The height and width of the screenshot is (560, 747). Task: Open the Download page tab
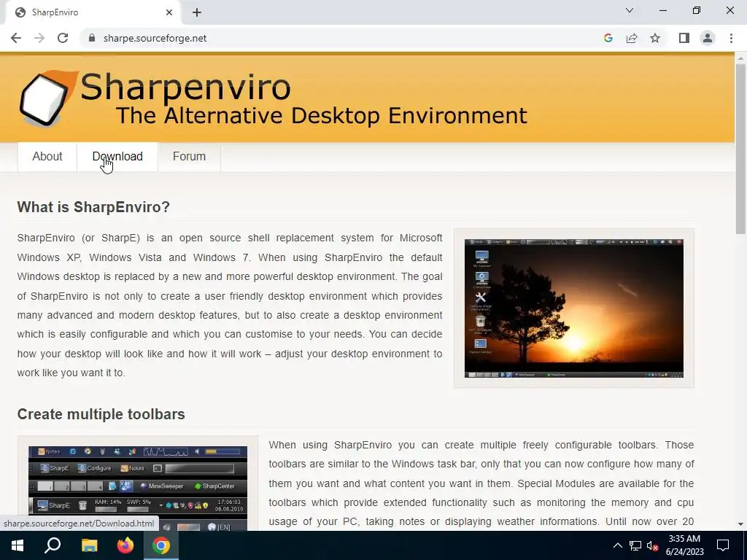pos(117,157)
